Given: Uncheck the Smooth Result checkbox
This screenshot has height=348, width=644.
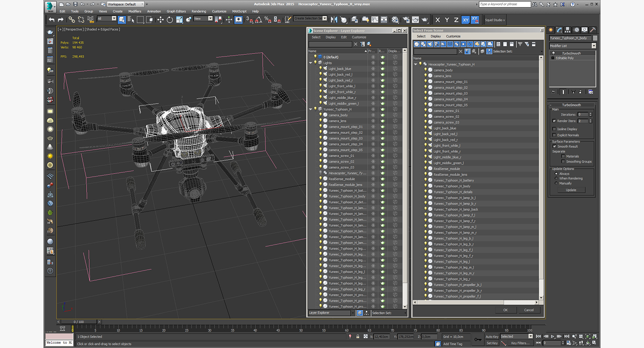Looking at the screenshot, I should coord(554,147).
